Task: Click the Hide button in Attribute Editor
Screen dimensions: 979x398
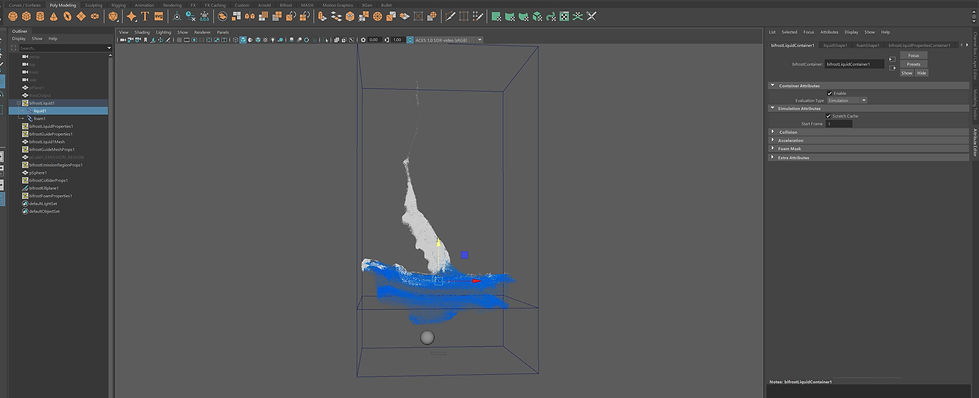Action: pyautogui.click(x=922, y=73)
